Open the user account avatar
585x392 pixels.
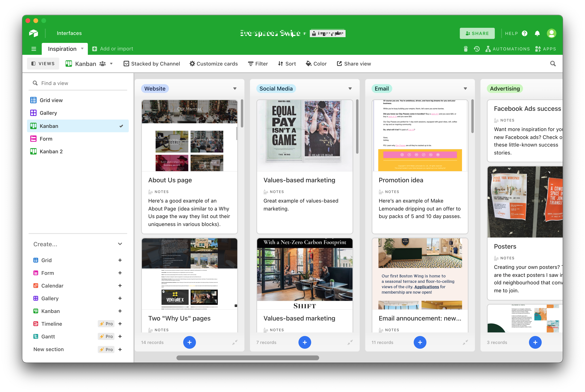tap(551, 33)
